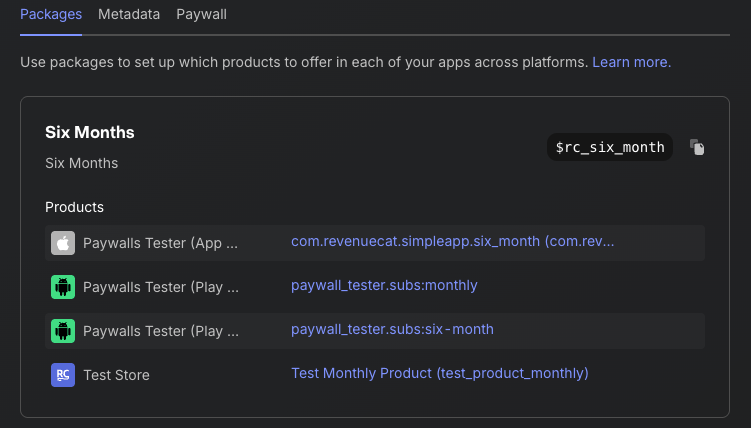
Task: Click Android icon beside subs:monthly product
Action: pyautogui.click(x=63, y=287)
